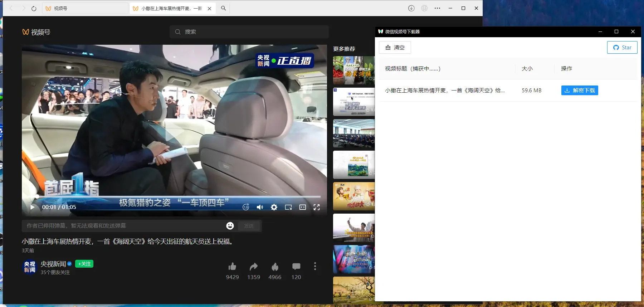Follow account with +关注 button

tap(84, 264)
